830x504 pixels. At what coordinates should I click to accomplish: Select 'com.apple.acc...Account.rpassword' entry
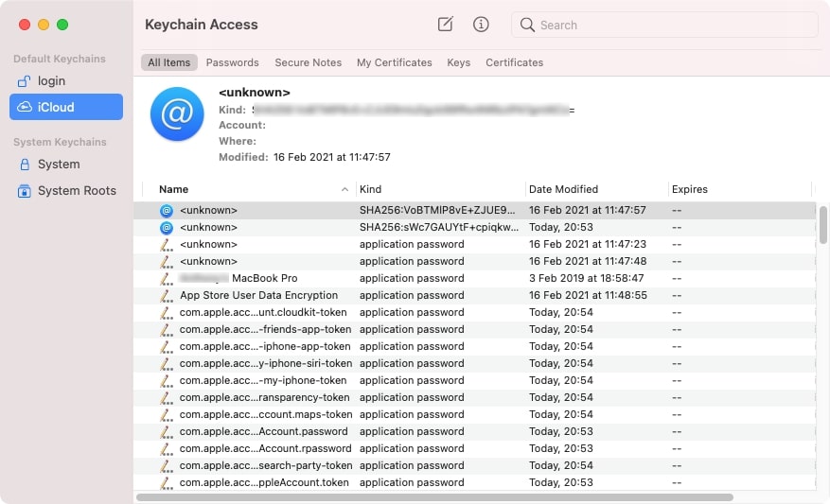pos(474,448)
